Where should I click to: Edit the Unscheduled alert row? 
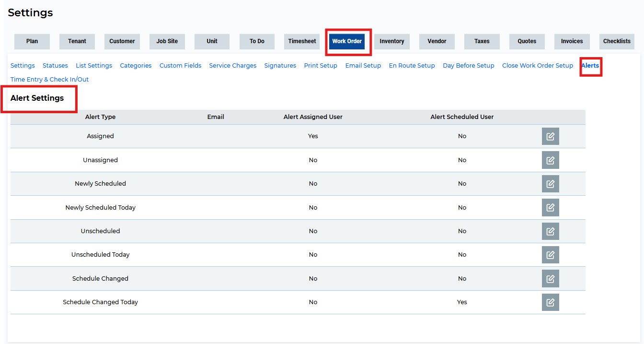550,231
